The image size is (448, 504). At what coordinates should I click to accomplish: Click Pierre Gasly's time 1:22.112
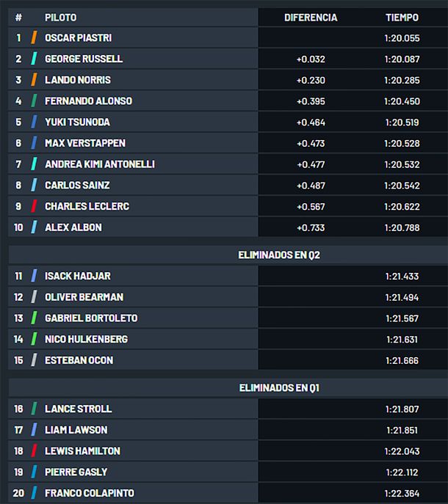point(402,472)
